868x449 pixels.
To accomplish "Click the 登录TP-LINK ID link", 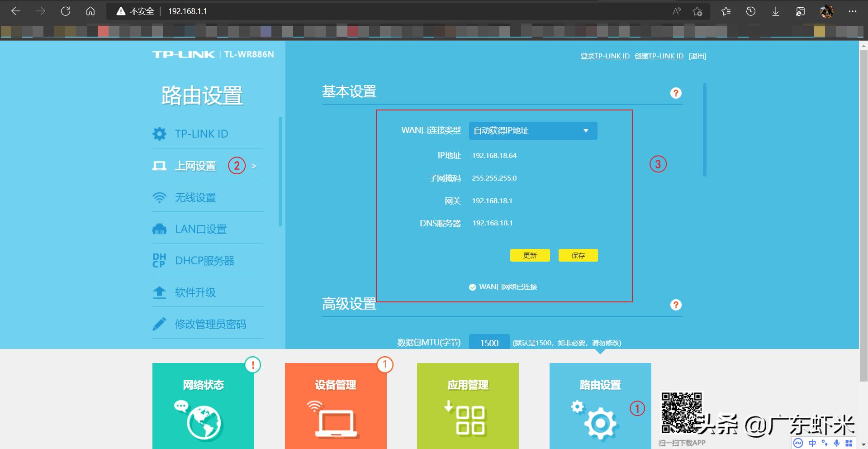I will pos(605,56).
